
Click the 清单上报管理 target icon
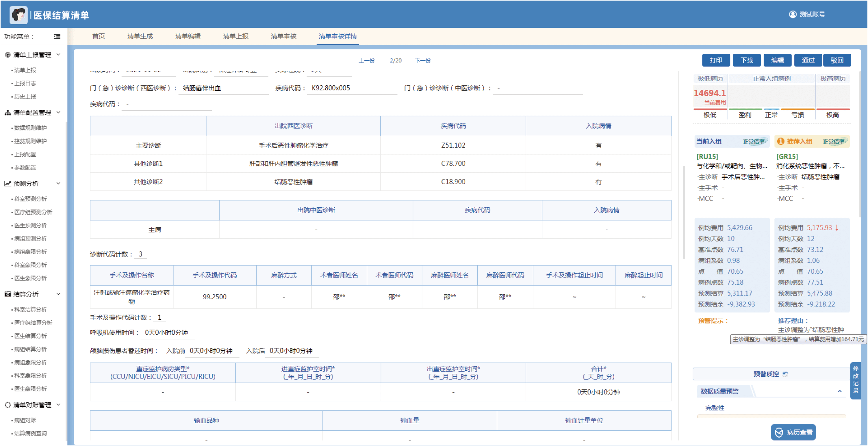pyautogui.click(x=8, y=55)
